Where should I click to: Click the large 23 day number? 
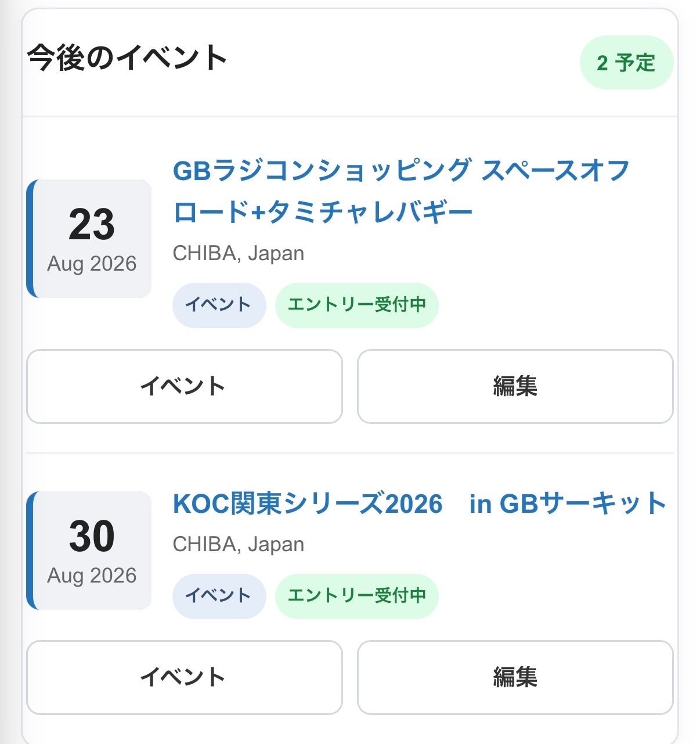click(x=92, y=225)
